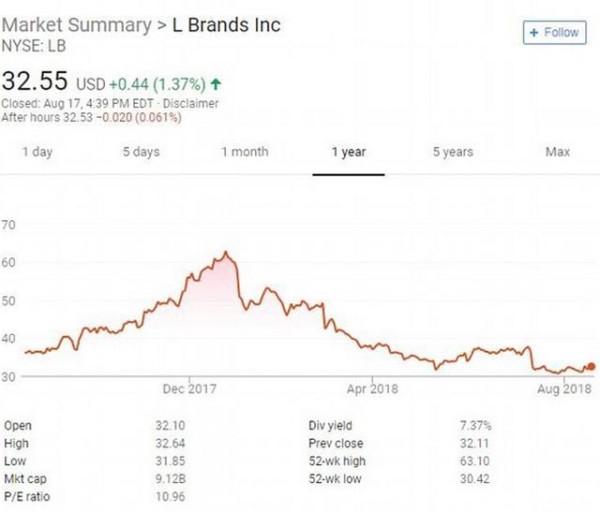The image size is (600, 512).
Task: Click the current price dot on chart
Action: pyautogui.click(x=591, y=367)
